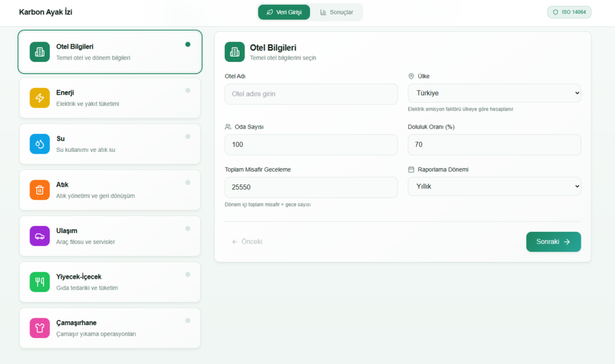This screenshot has height=364, width=615.
Task: Open the orange Atık trash bin icon
Action: point(40,190)
